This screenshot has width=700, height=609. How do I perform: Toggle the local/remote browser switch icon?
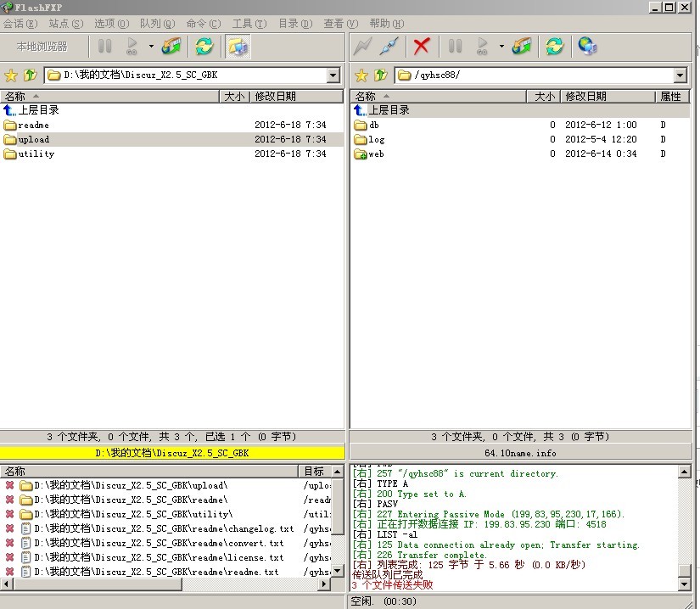238,47
